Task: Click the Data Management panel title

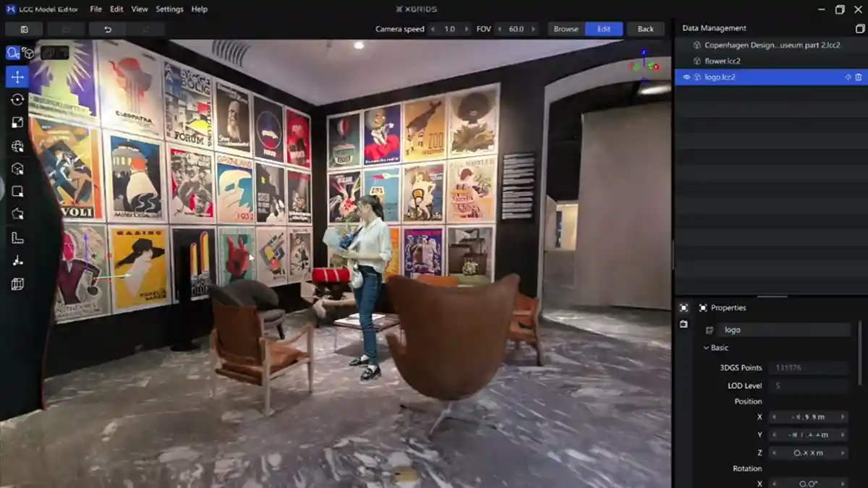Action: 714,28
